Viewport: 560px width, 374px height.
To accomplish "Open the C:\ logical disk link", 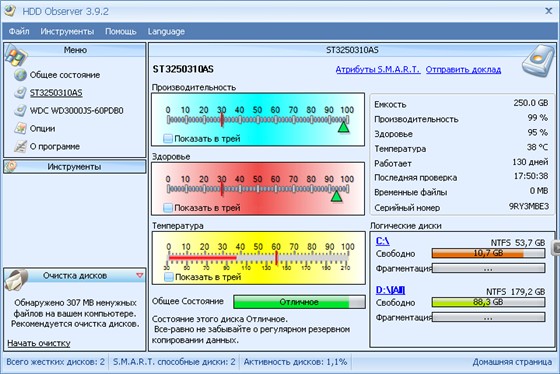I will [x=382, y=241].
